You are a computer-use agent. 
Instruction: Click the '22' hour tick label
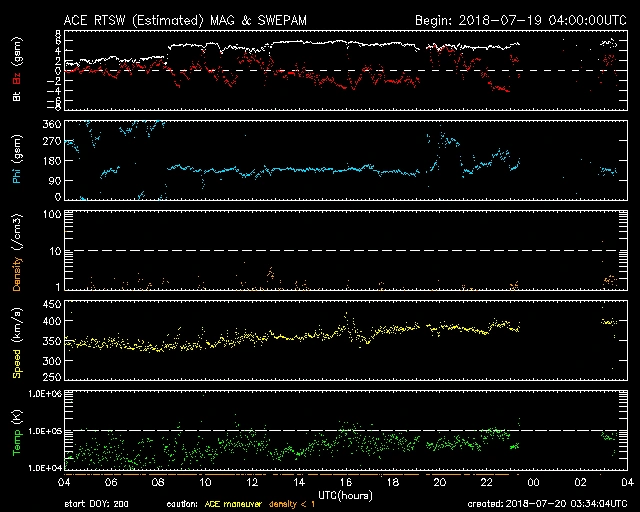tap(487, 483)
